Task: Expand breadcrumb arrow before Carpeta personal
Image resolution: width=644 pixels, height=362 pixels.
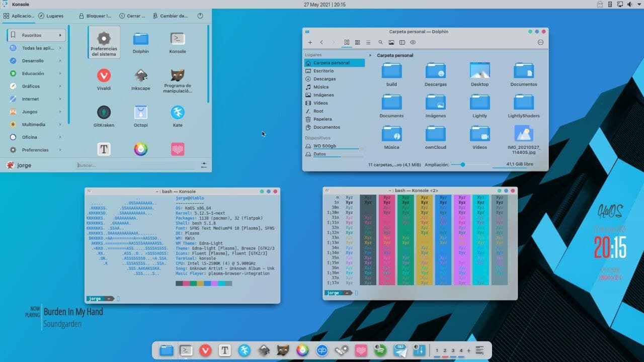Action: (x=370, y=55)
